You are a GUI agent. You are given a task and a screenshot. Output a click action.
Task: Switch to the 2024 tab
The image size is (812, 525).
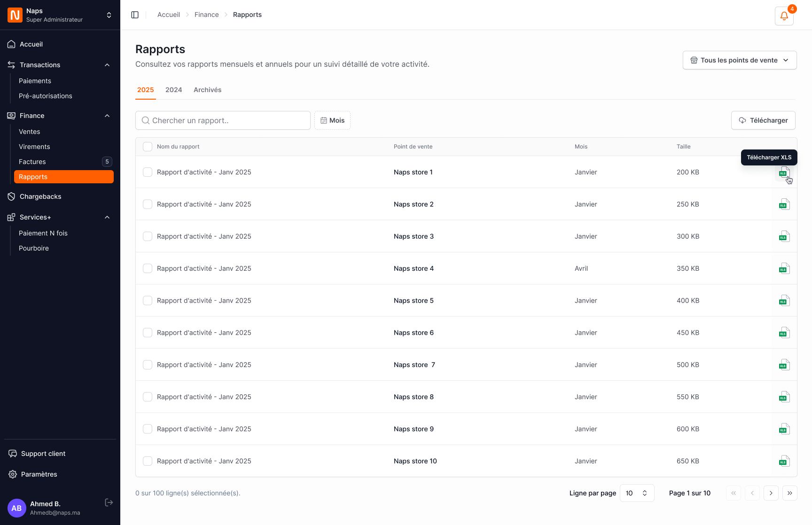(173, 90)
